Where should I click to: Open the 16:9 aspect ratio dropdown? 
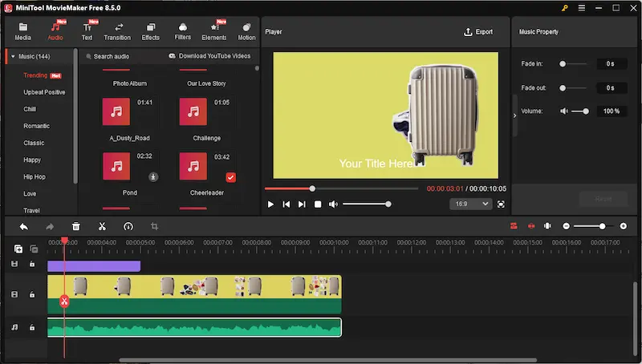470,204
